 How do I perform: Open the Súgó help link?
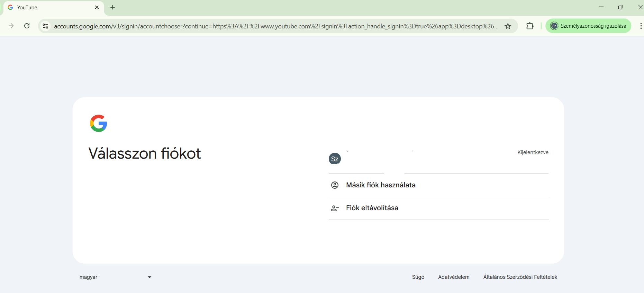pos(418,277)
